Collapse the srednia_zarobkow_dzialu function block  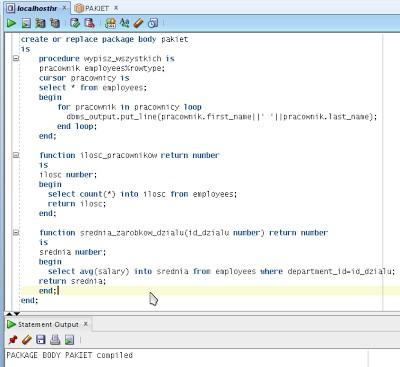[x=16, y=232]
